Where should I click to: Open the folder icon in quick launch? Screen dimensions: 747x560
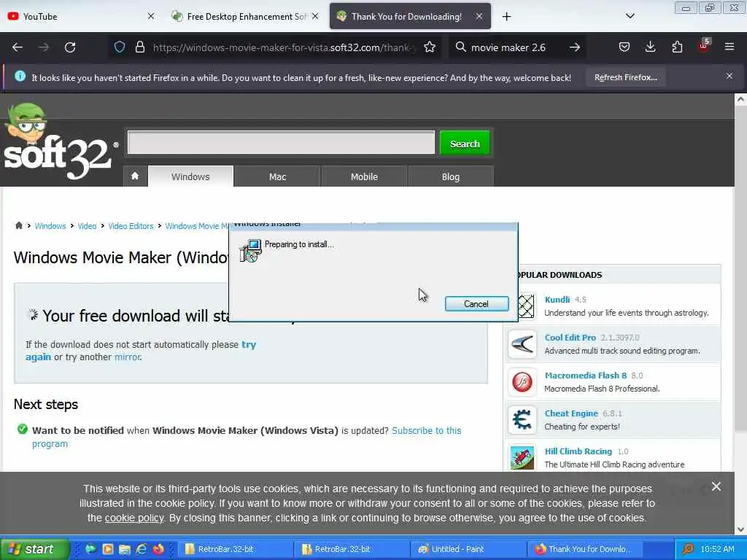pos(125,549)
